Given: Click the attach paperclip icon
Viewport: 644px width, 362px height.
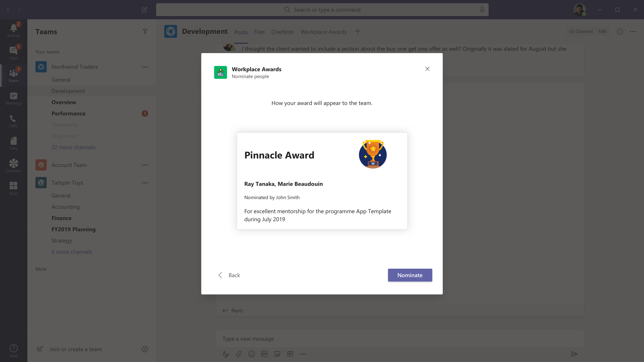Looking at the screenshot, I should pyautogui.click(x=238, y=354).
